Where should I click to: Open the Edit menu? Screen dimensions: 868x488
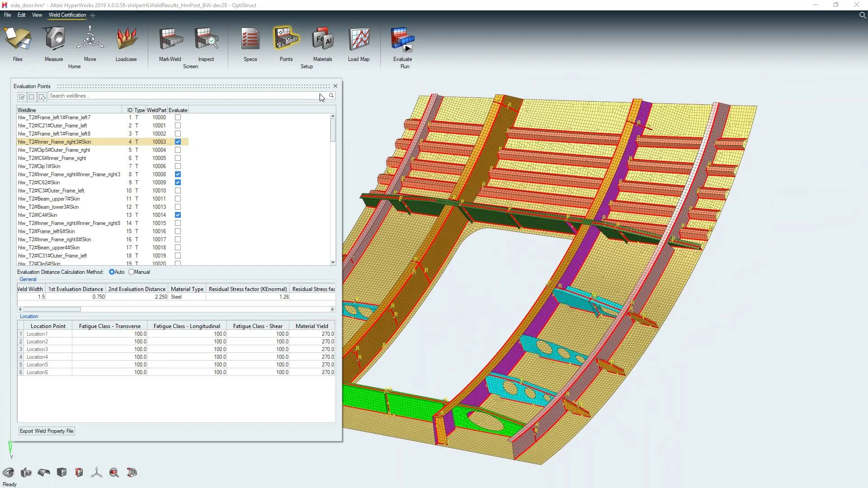pos(21,15)
